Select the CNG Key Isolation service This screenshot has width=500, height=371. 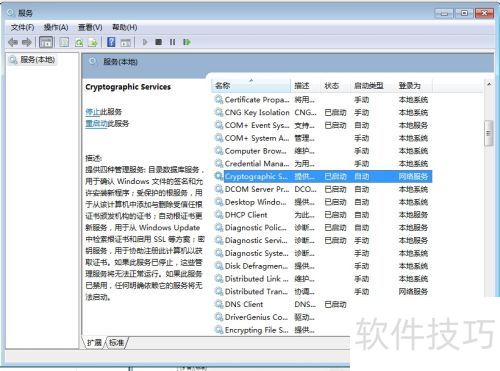click(322, 112)
